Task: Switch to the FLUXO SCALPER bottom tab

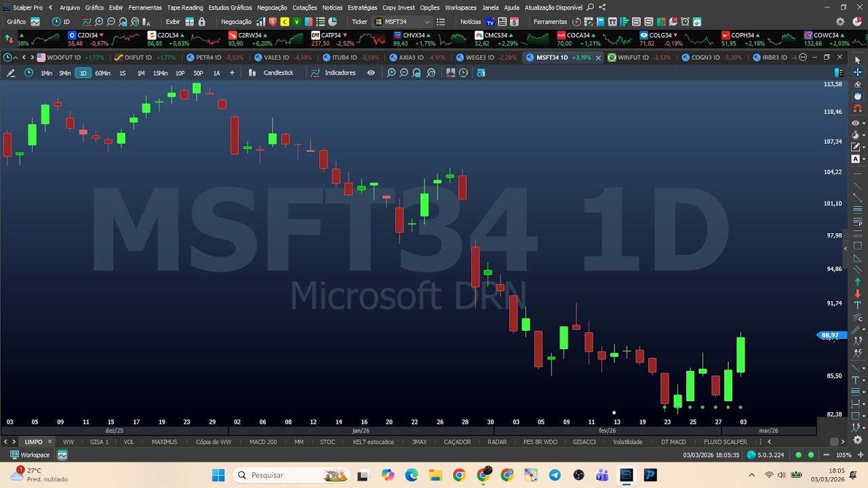Action: pos(726,442)
